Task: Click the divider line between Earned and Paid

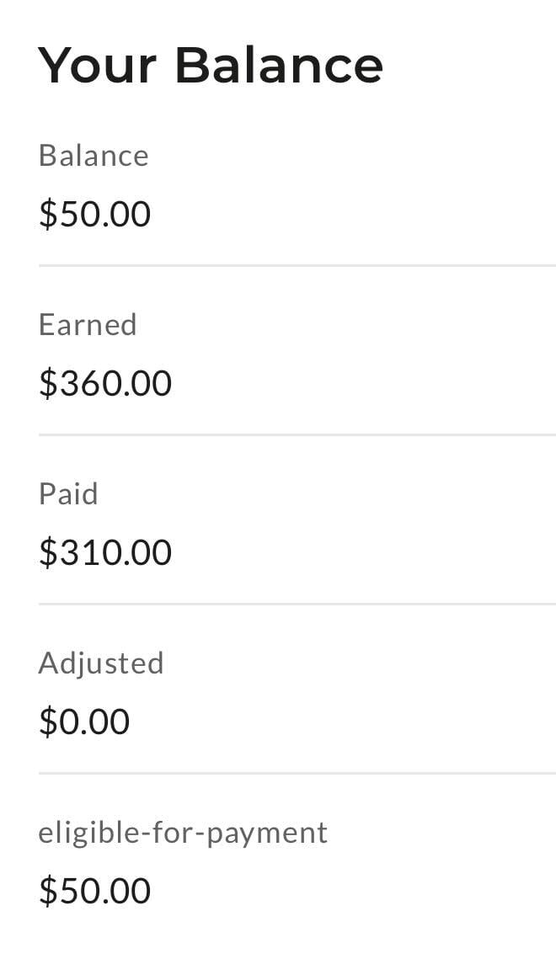Action: pos(297,434)
